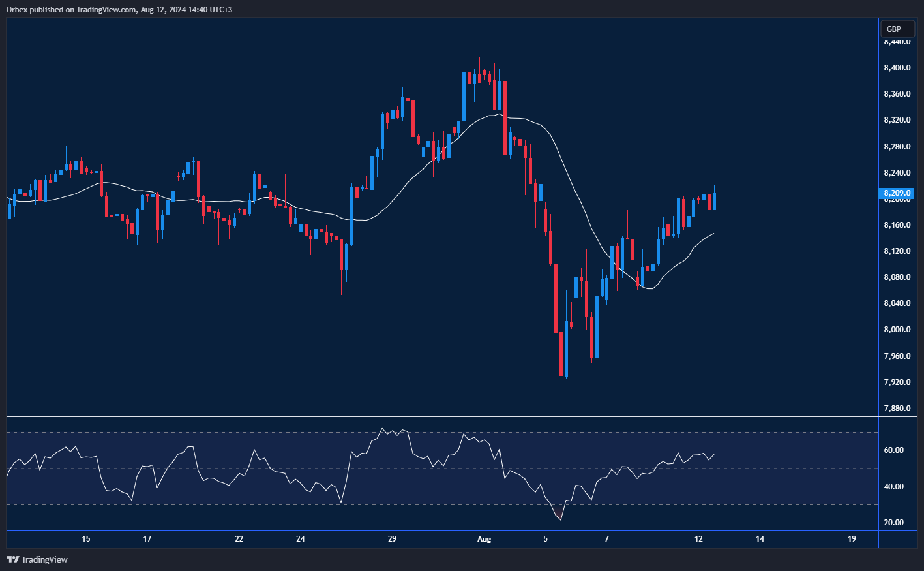Click the 60.00 label on RSI scale
Image resolution: width=924 pixels, height=571 pixels.
coord(894,450)
